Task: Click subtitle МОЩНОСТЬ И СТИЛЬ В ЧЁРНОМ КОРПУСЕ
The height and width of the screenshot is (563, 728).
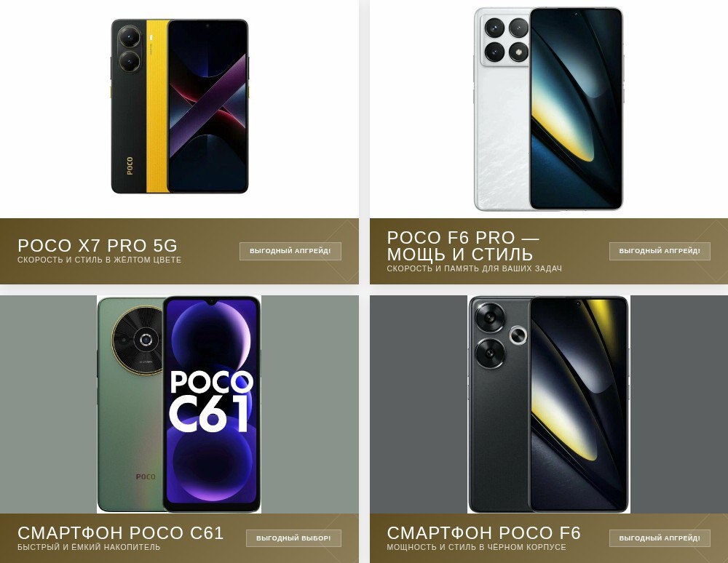Action: tap(476, 547)
